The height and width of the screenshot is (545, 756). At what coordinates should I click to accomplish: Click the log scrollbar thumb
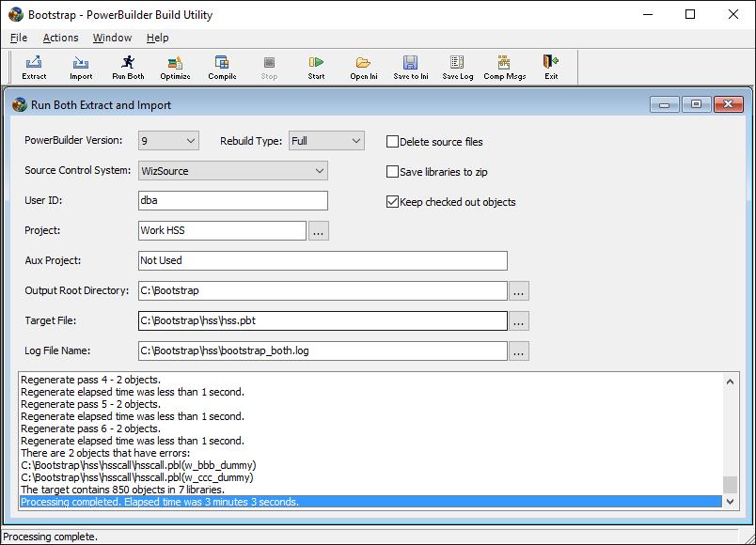730,485
